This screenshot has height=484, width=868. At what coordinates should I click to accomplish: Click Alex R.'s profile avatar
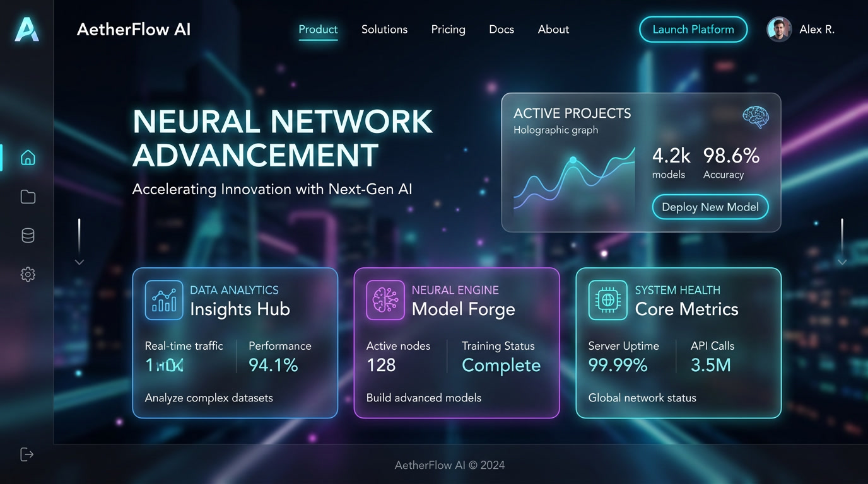tap(779, 29)
